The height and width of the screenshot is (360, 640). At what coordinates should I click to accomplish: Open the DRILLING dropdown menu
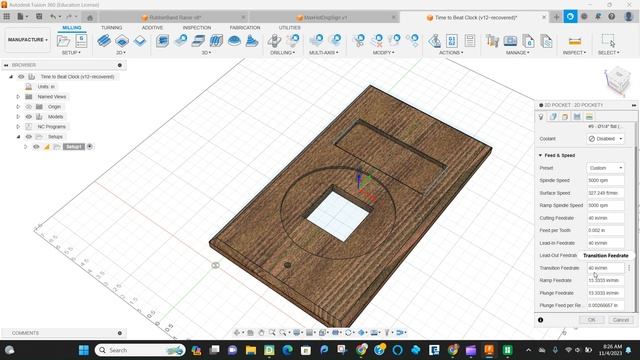coord(282,53)
